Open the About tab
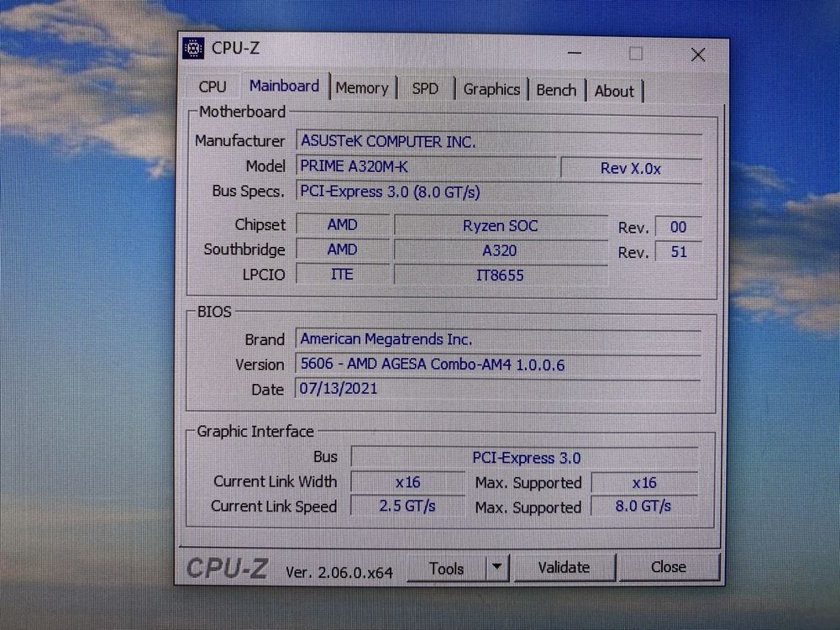The width and height of the screenshot is (840, 630). click(614, 91)
